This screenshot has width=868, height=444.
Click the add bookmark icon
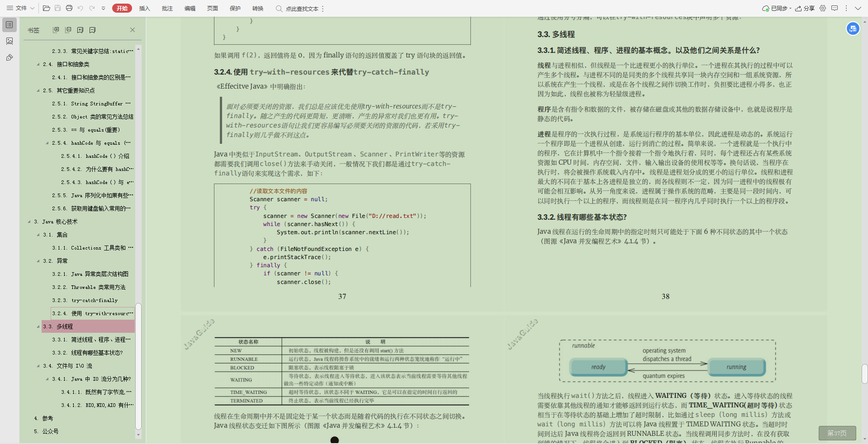coord(81,30)
